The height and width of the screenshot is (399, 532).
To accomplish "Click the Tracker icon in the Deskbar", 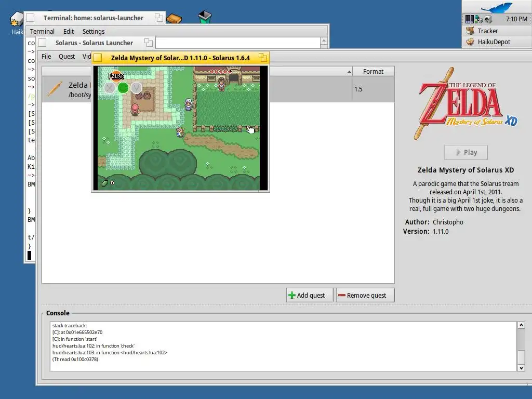I will (470, 31).
